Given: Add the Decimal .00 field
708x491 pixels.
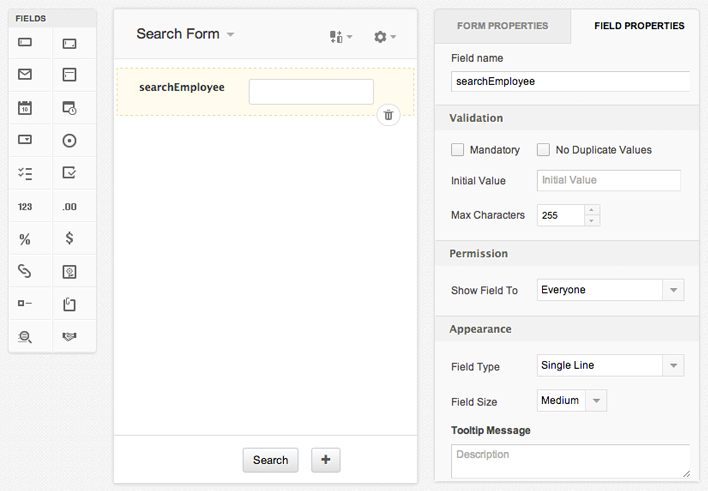Looking at the screenshot, I should pyautogui.click(x=69, y=206).
